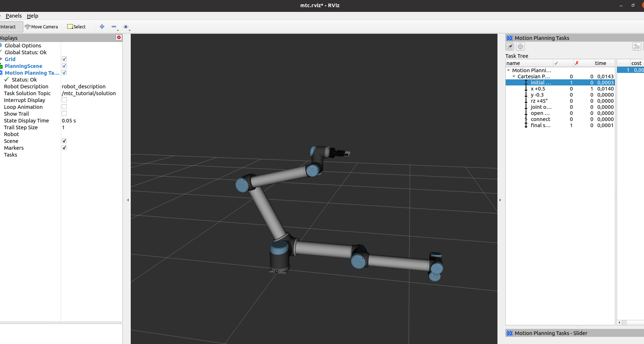Click the 'name' column header
Viewport: 644px width, 344px height.
pyautogui.click(x=529, y=63)
